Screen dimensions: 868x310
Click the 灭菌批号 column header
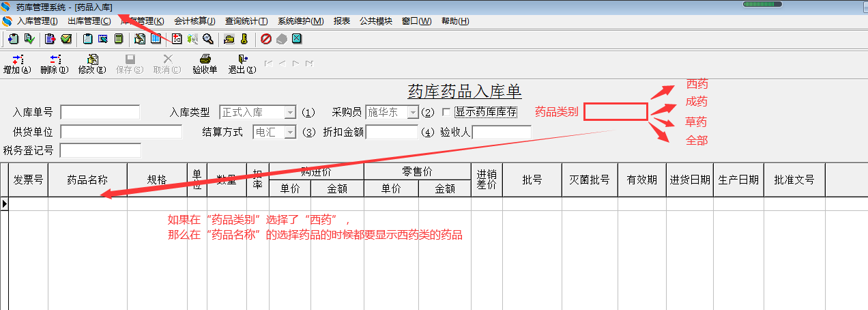590,180
